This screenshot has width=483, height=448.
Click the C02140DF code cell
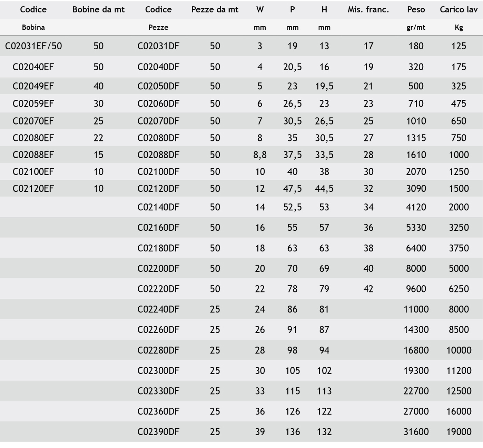pos(158,207)
